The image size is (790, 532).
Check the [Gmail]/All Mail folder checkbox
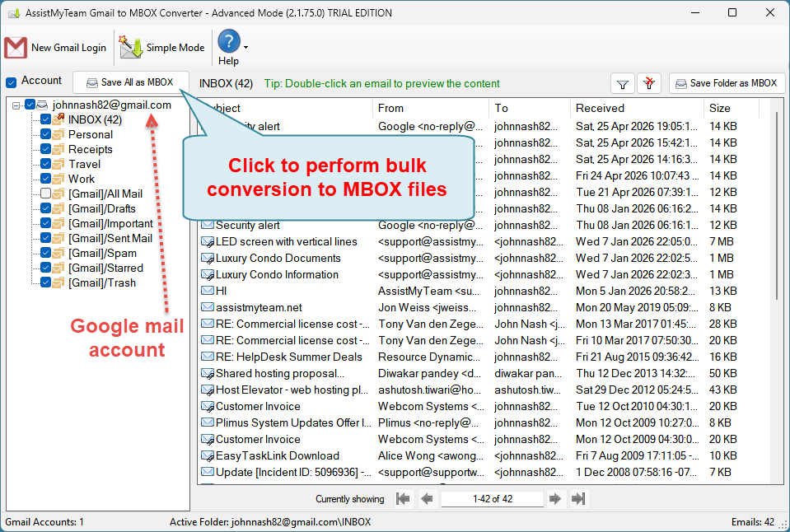click(x=46, y=194)
